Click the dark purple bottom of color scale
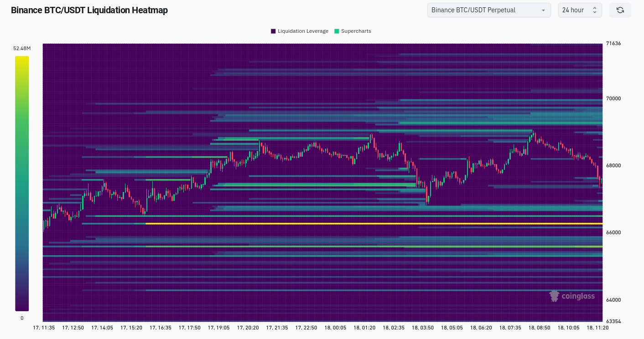 click(x=22, y=306)
